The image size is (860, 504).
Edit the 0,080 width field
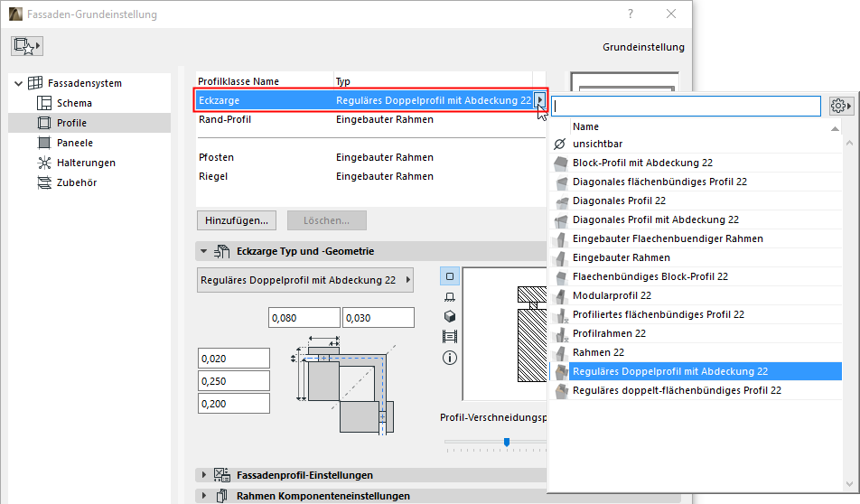(x=304, y=318)
